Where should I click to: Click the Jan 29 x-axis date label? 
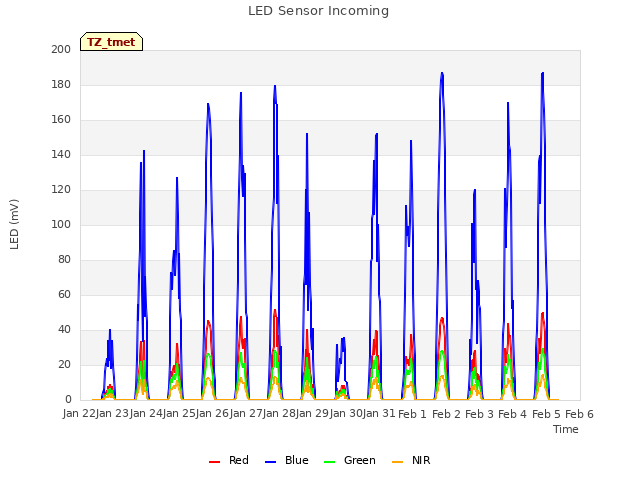pos(312,414)
